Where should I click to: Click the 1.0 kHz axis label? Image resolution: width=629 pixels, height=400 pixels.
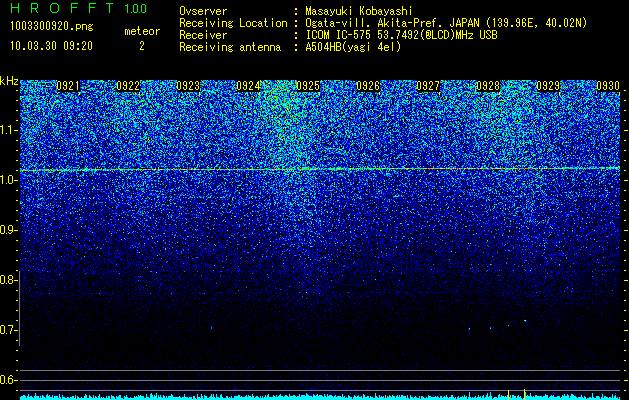click(8, 180)
